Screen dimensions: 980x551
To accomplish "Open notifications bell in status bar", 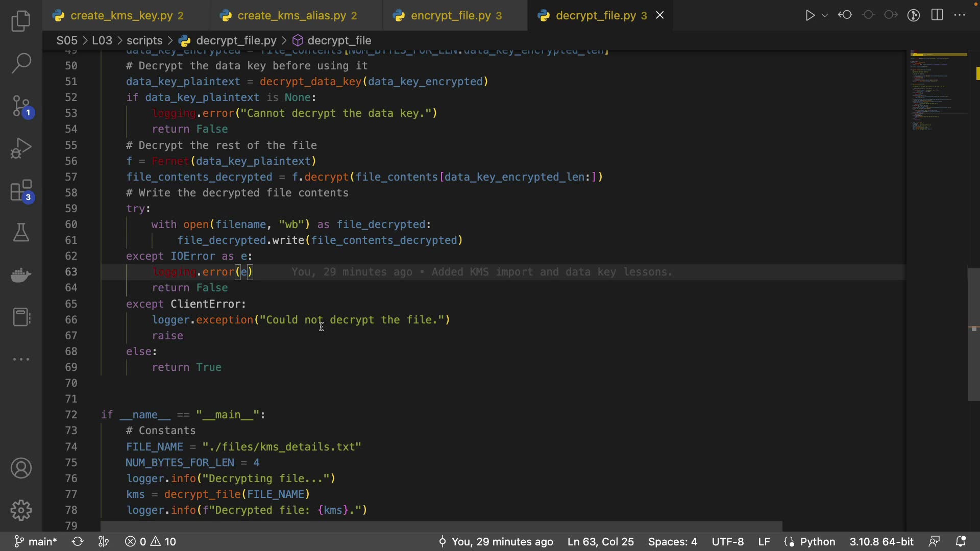I will [x=960, y=541].
